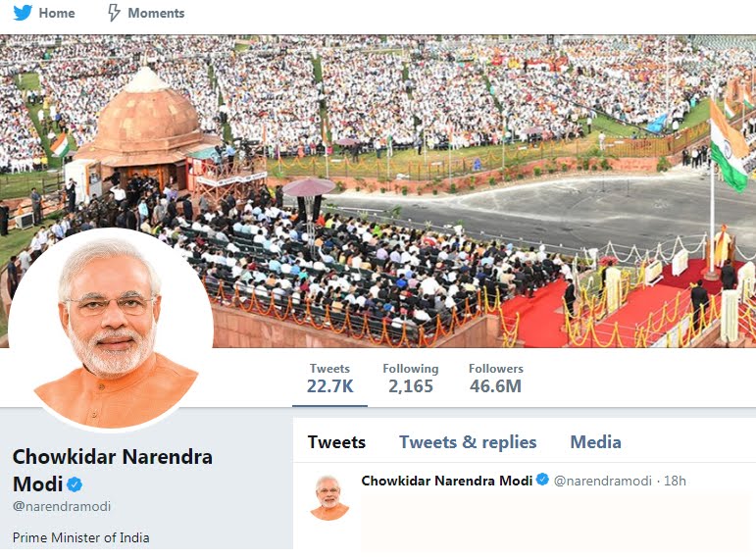Open the Following 2,165 list
This screenshot has height=559, width=756.
(x=411, y=379)
